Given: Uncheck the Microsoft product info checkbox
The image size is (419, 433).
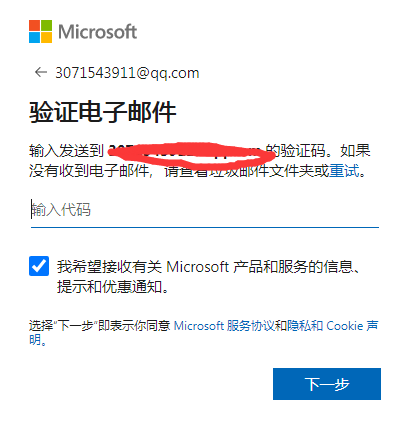Looking at the screenshot, I should coord(39,266).
